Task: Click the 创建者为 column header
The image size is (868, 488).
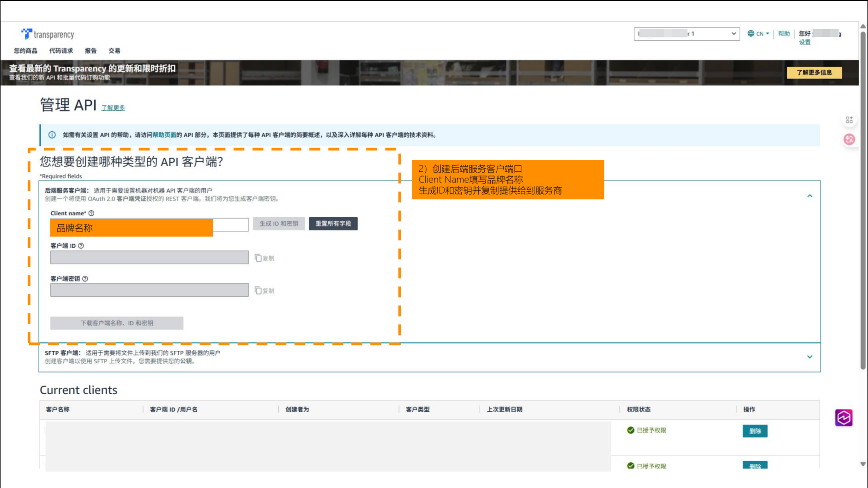Action: (297, 409)
